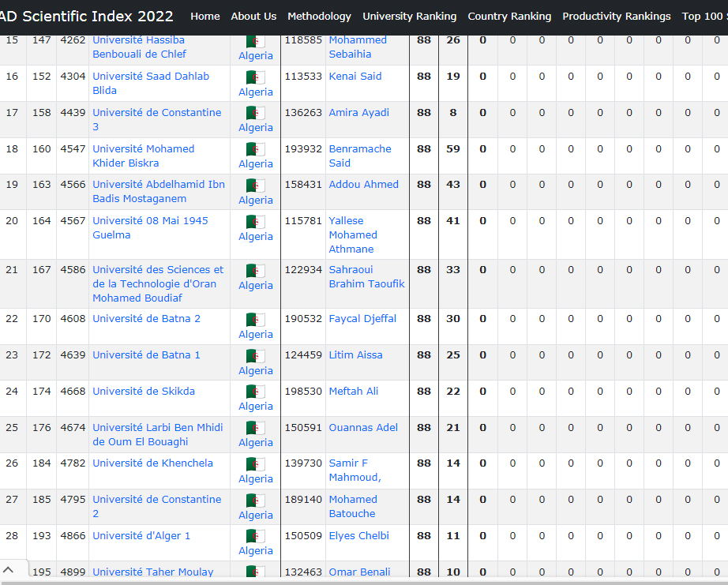Click the horizontal scrollbar at page bottom
728x585 pixels.
[x=363, y=581]
